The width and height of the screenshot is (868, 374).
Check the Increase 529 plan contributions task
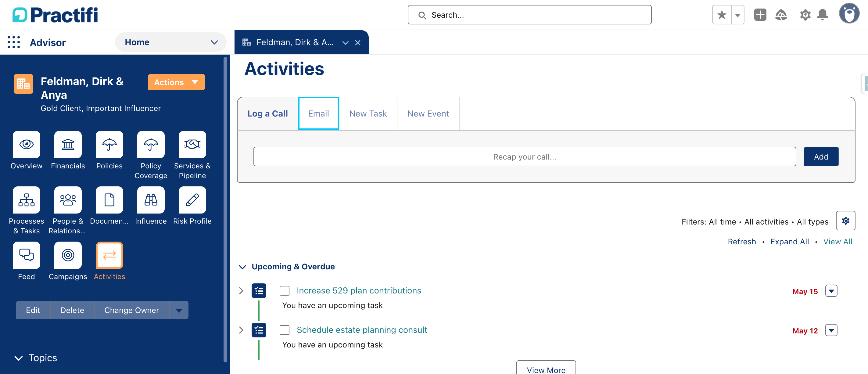tap(284, 290)
